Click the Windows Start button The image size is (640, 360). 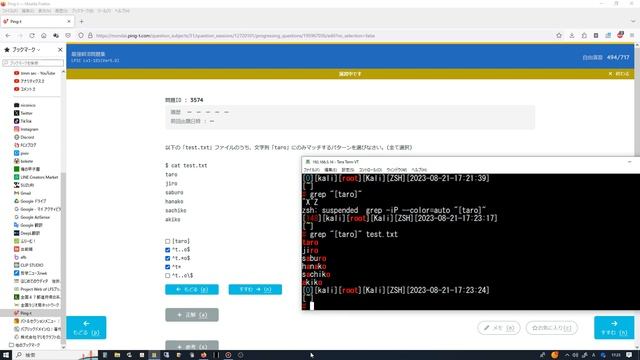6,355
